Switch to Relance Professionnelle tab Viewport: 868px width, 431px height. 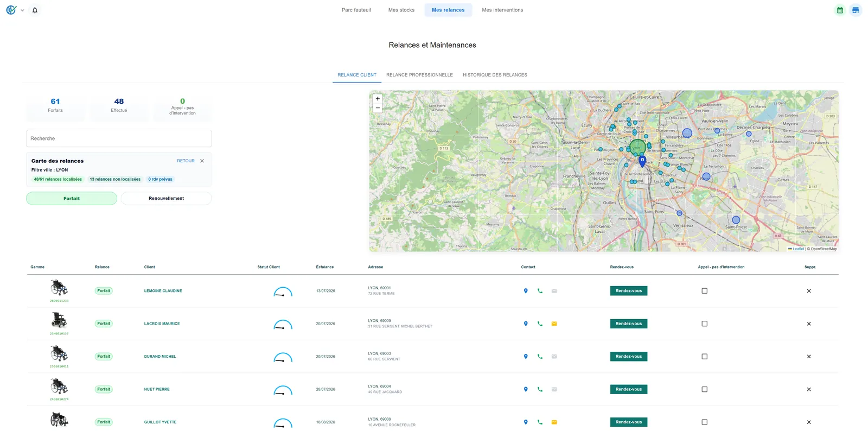point(419,75)
